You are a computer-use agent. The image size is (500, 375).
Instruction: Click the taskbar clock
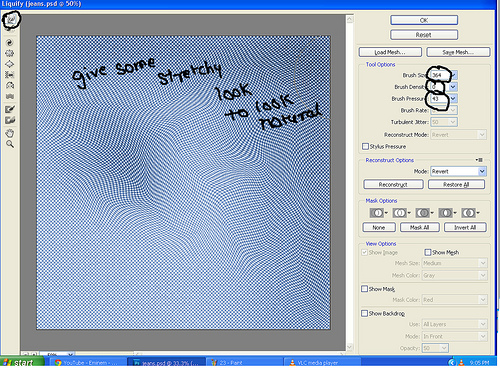479,363
